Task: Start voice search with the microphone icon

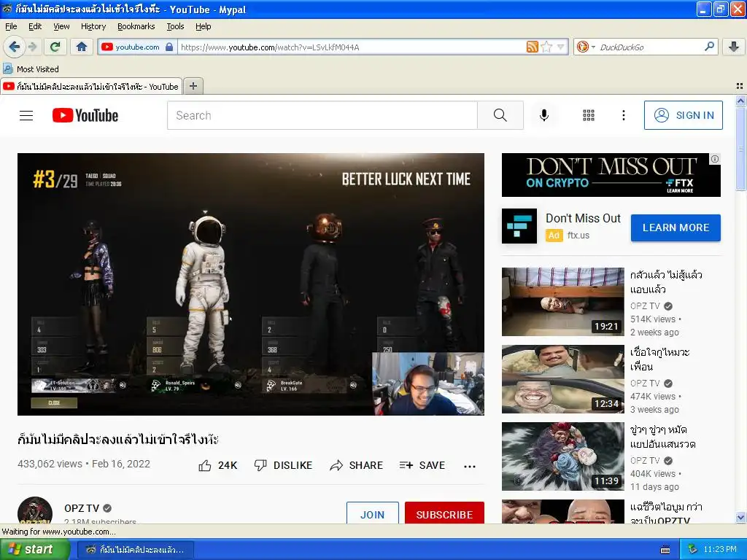Action: tap(544, 115)
